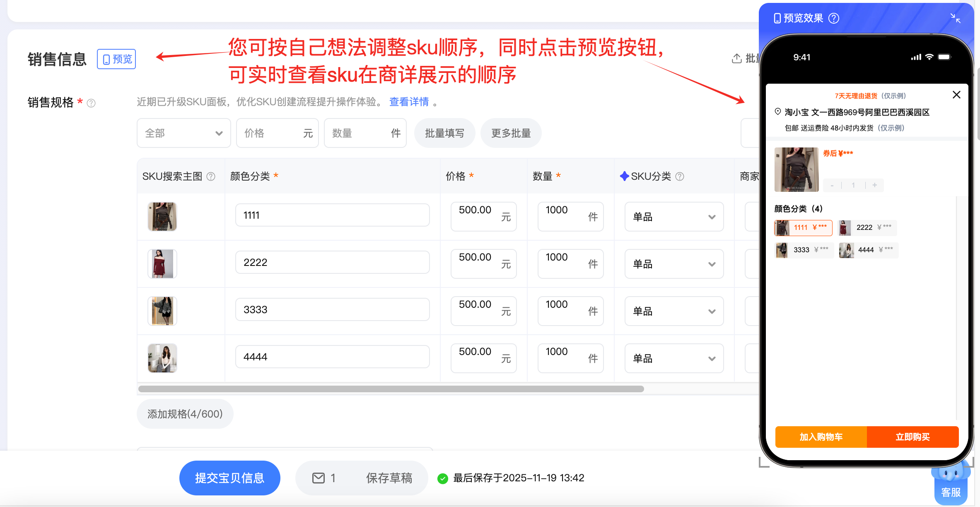Click the upload icon beside 批量
The image size is (980, 507).
coord(736,59)
